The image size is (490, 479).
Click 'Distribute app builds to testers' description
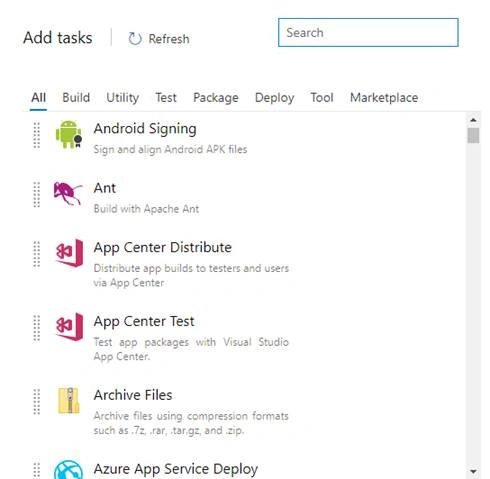[191, 275]
